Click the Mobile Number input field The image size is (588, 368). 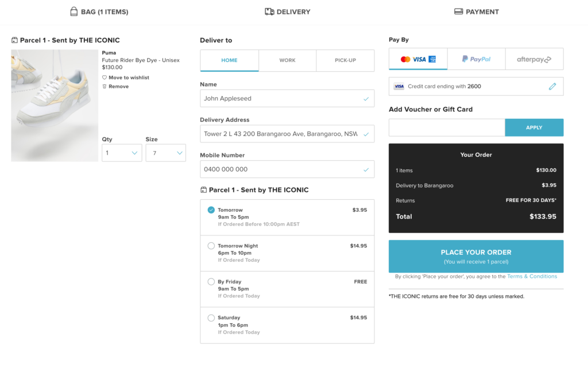tap(287, 169)
